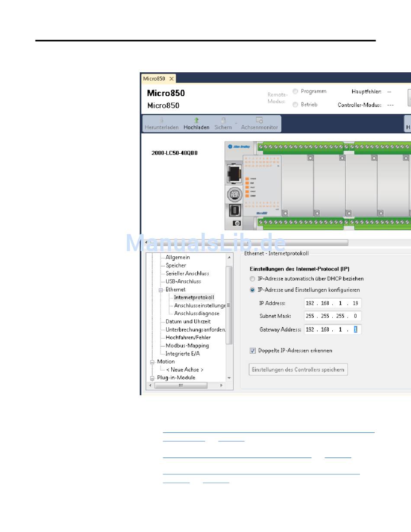Select the Ethernet tree entry
This screenshot has height=532, width=411.
click(x=176, y=289)
